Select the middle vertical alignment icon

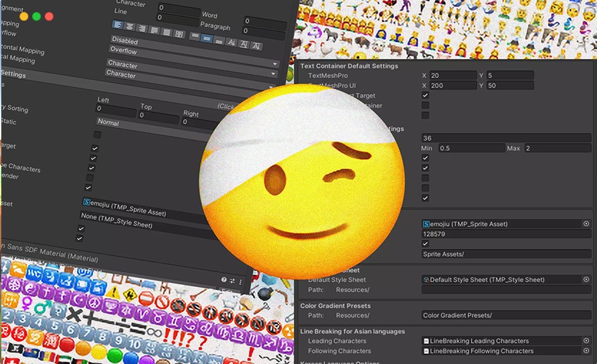click(207, 39)
